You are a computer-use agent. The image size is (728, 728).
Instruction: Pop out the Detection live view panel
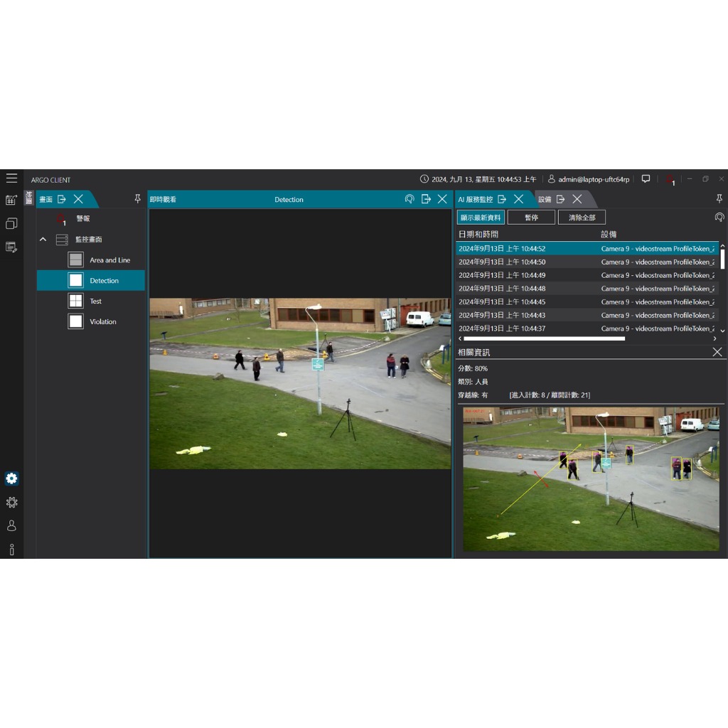tap(426, 199)
